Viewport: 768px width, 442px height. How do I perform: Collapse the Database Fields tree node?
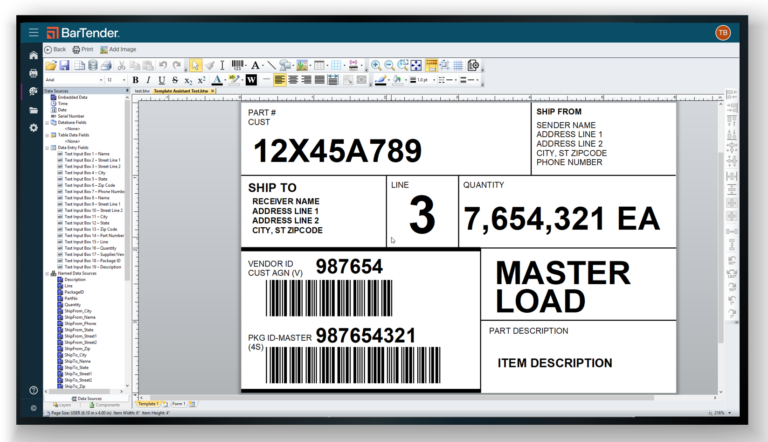[48, 123]
